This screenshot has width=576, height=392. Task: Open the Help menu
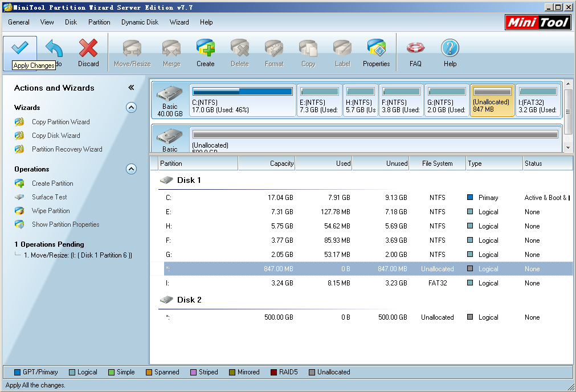click(x=206, y=22)
